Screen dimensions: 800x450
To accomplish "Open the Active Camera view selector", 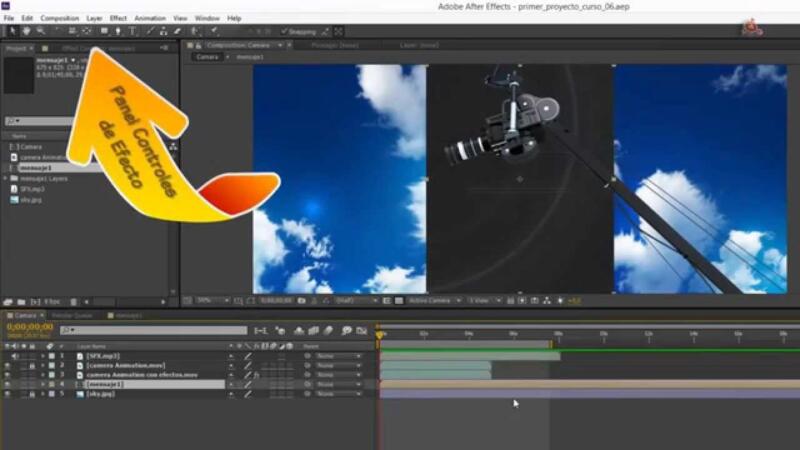I will point(434,301).
